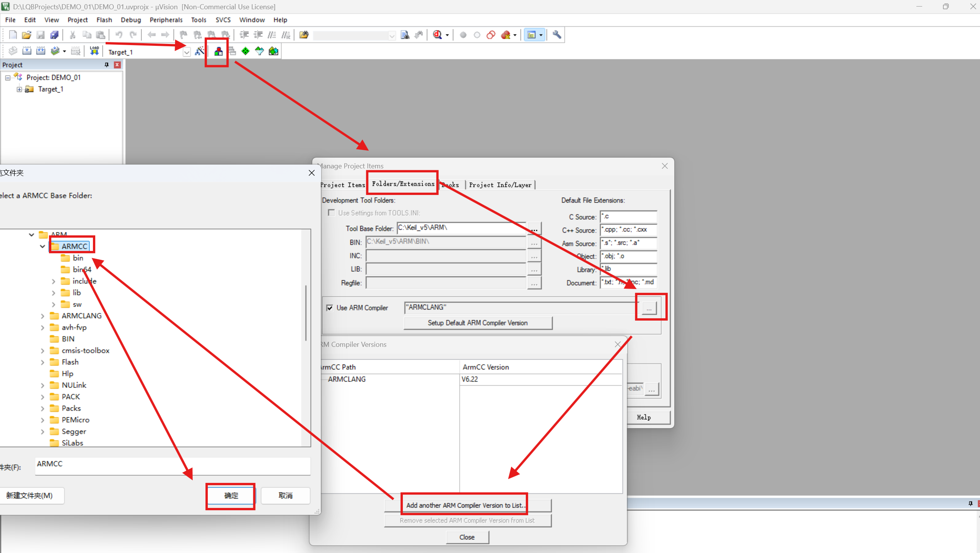Expand the ARMCLANG folder in tree
This screenshot has width=980, height=553.
point(42,316)
